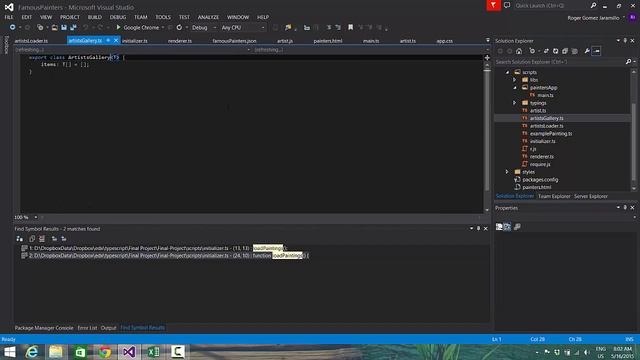Start debugging with the green Play arrow
640x360 pixels.
(118, 27)
